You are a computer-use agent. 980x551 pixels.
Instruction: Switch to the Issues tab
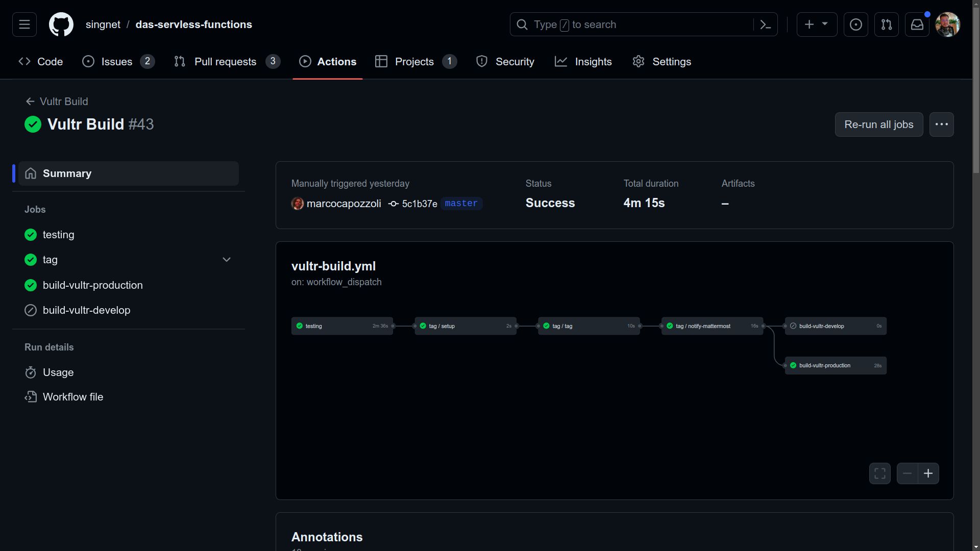pyautogui.click(x=118, y=62)
